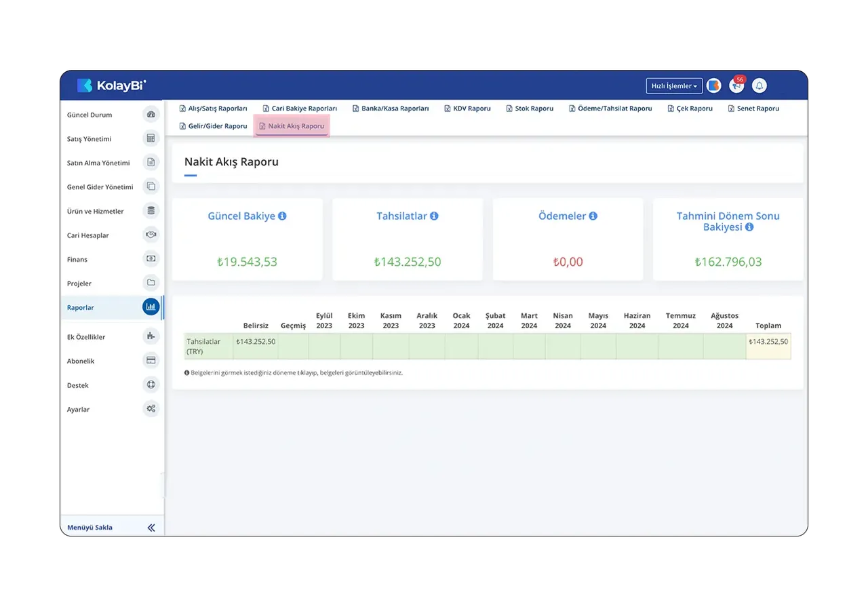Image resolution: width=868 pixels, height=590 pixels.
Task: Click the info icon beside Güncel Bakiye
Action: pos(282,216)
